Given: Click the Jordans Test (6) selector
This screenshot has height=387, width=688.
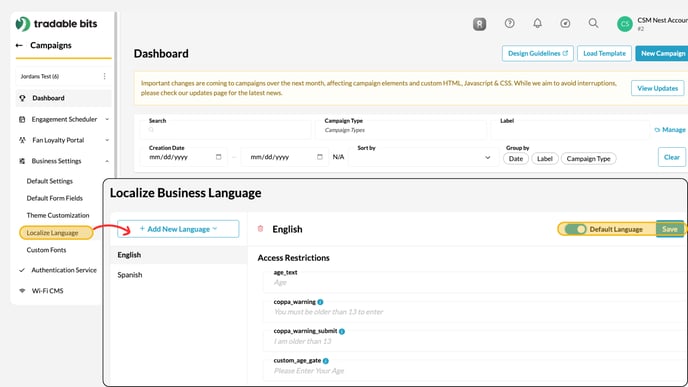Looking at the screenshot, I should (63, 76).
